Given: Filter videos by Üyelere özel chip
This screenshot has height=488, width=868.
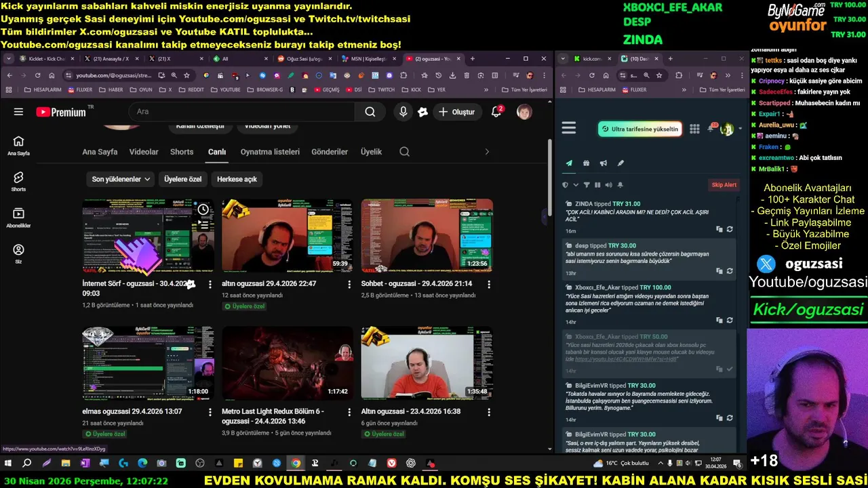Looking at the screenshot, I should [182, 179].
